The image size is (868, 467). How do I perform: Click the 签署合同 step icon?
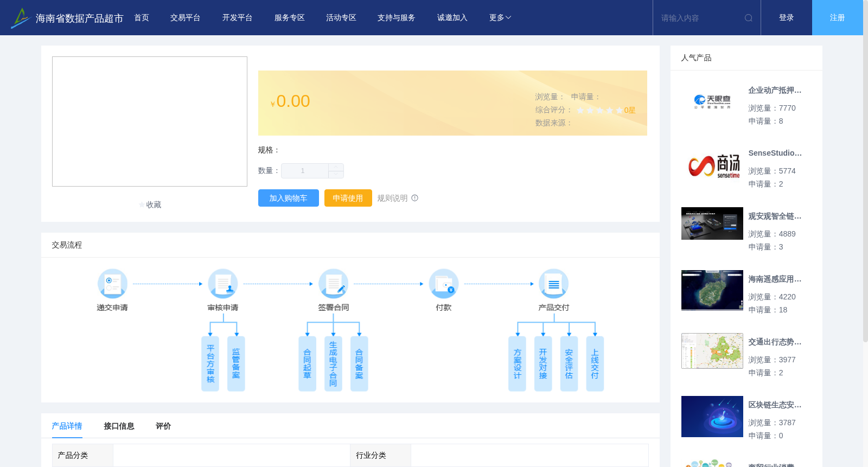[x=334, y=284]
